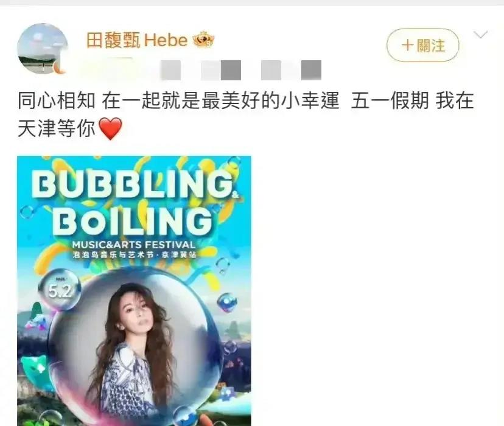Open 田馥甄 Hebe's profile avatar
The width and height of the screenshot is (504, 426).
[43, 49]
